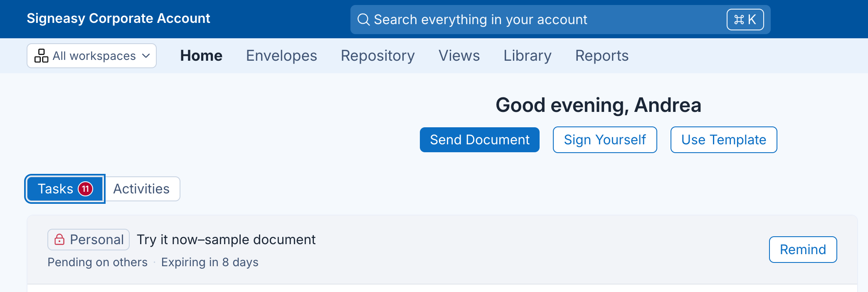Send a reminder with Remind button
Screen dimensions: 868x292
tap(803, 250)
